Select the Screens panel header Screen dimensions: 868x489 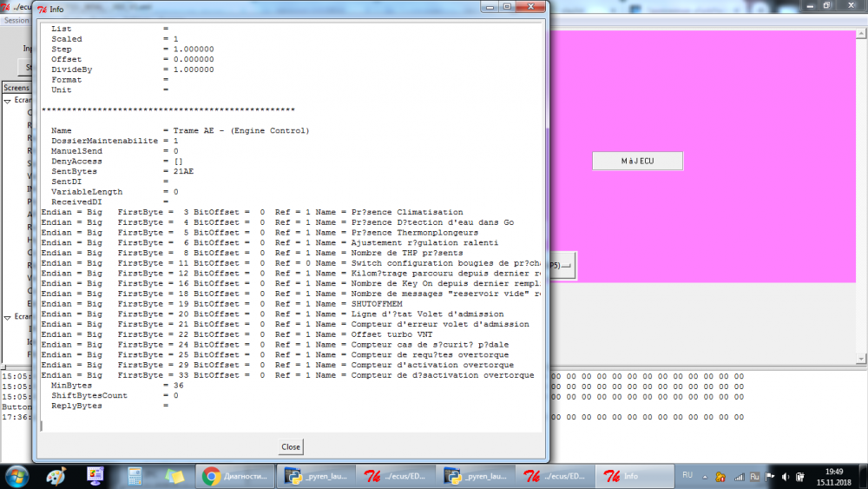click(x=16, y=88)
